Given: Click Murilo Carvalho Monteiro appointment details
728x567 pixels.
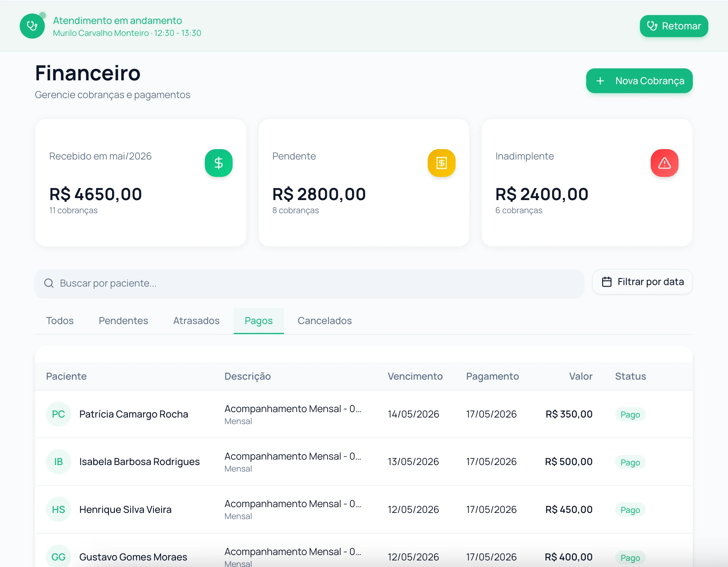Looking at the screenshot, I should (x=127, y=33).
